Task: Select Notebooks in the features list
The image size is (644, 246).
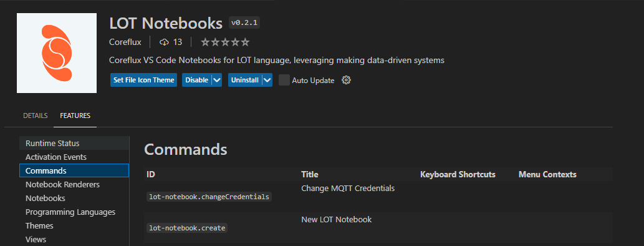Action: (x=74, y=198)
